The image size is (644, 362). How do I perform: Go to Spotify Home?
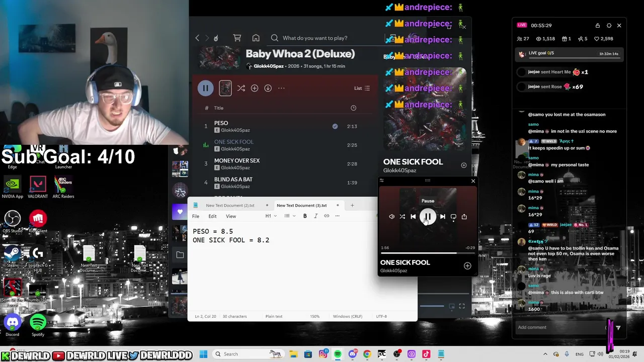256,38
